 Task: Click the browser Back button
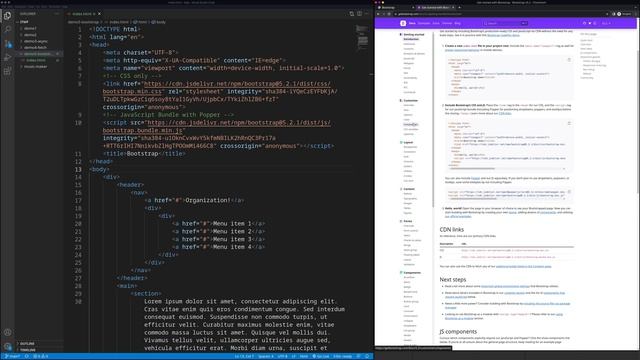(x=378, y=14)
